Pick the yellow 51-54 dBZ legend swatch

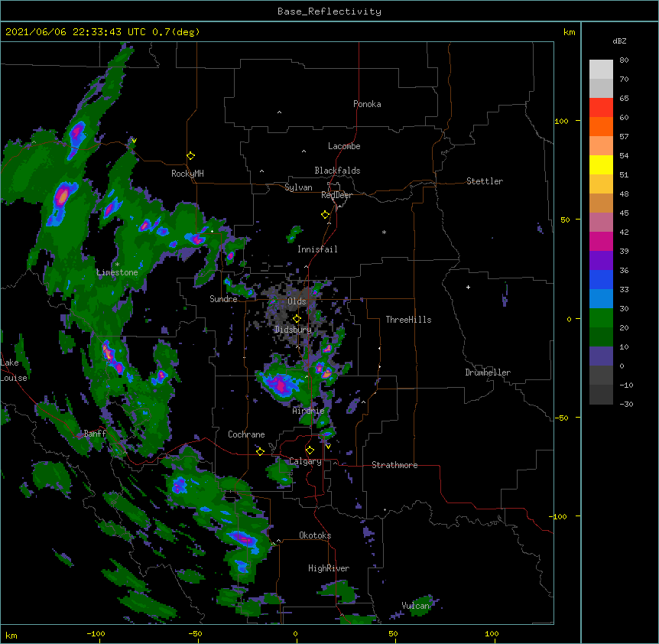click(x=601, y=164)
